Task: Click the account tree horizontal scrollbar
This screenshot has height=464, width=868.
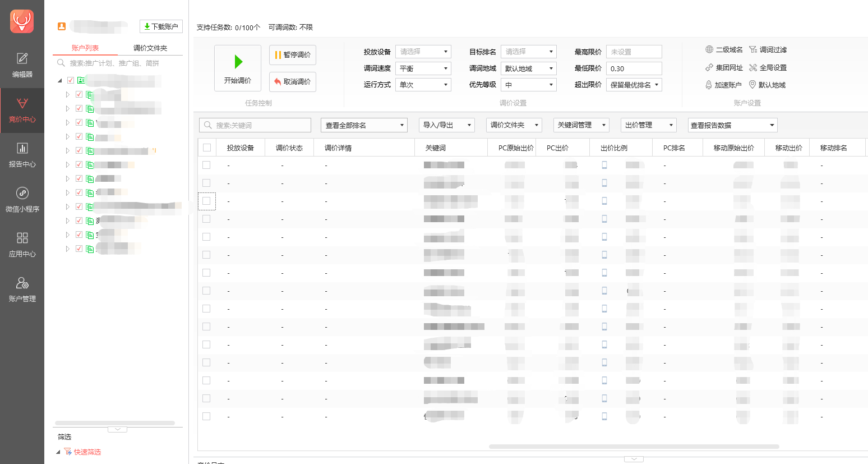Action: point(115,422)
